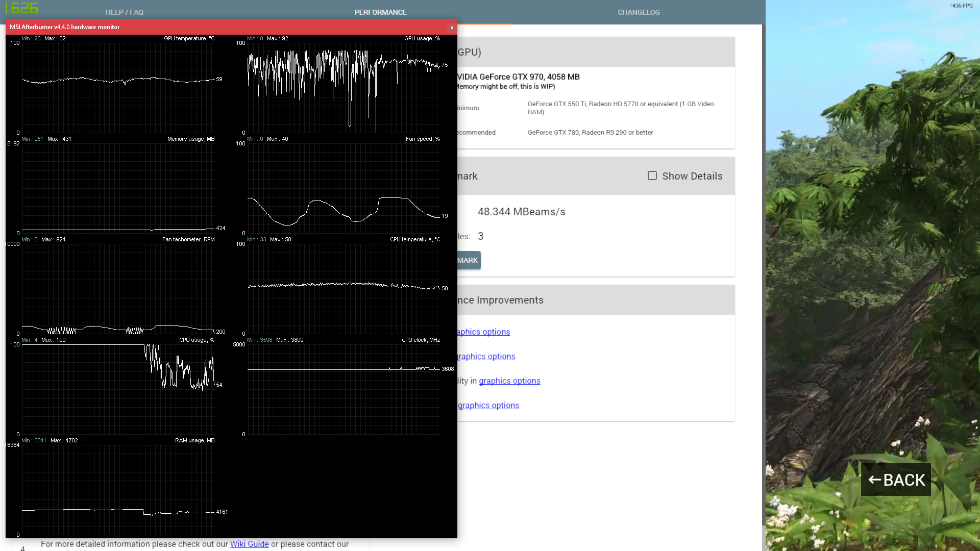Click the CPU temperature graph
This screenshot has height=551, width=980.
click(x=344, y=289)
